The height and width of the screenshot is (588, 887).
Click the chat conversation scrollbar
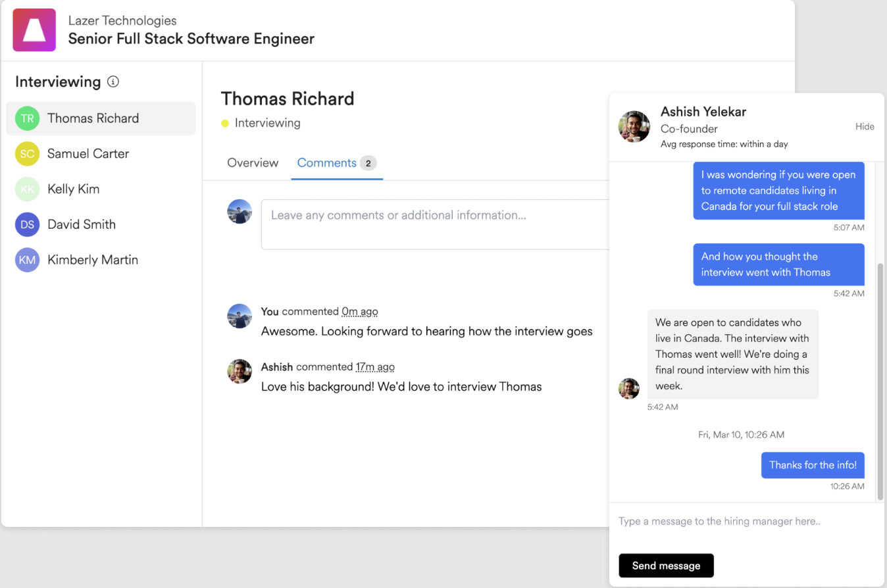pos(880,381)
